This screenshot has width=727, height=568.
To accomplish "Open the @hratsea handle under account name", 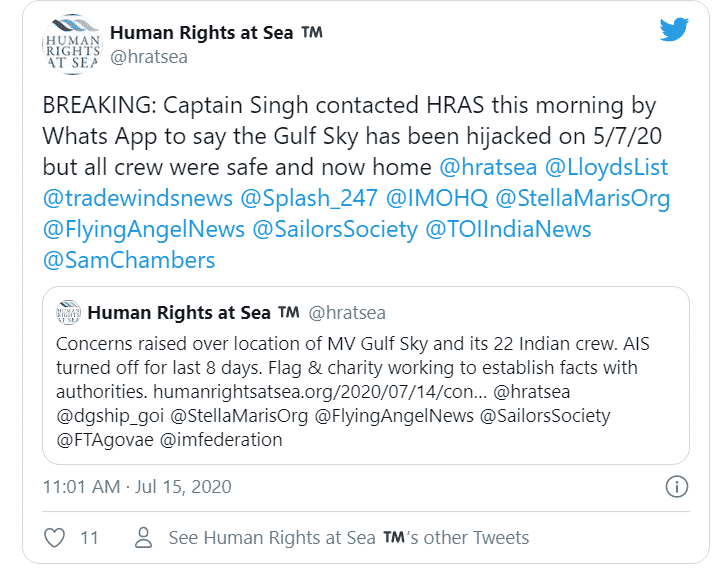I will [x=149, y=57].
